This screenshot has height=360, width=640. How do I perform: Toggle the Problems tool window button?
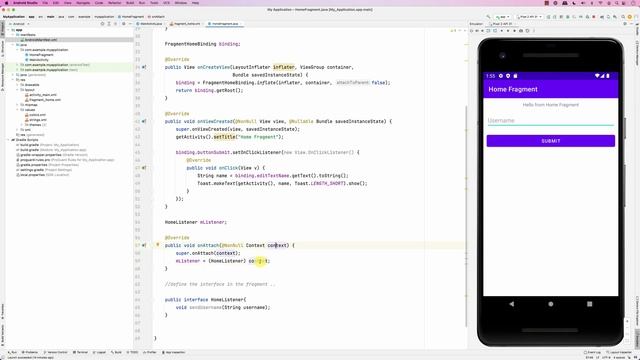click(29, 352)
